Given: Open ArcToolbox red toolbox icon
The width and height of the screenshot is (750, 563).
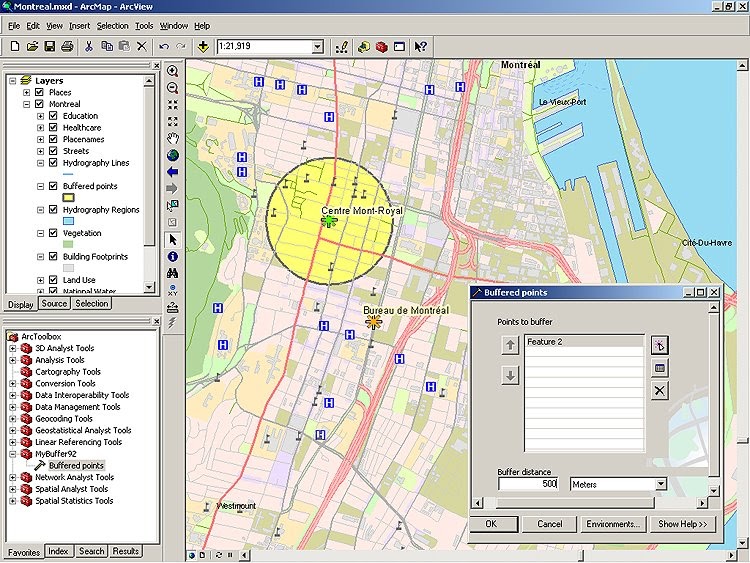Looking at the screenshot, I should click(x=380, y=46).
